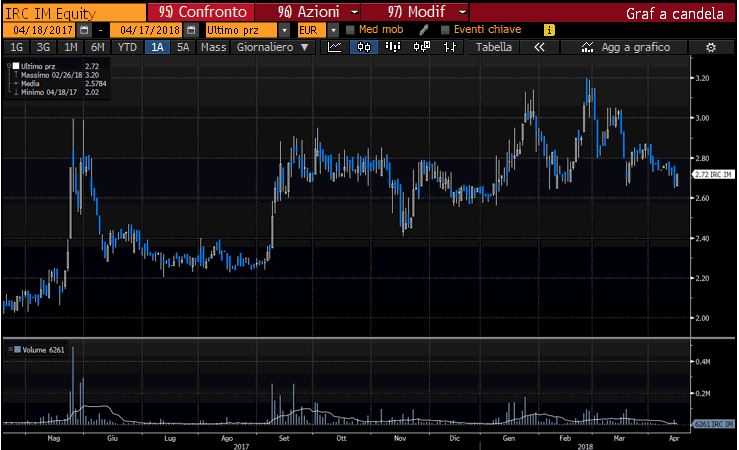The width and height of the screenshot is (739, 450).
Task: Click the Minimo 04/18/17 legend row
Action: [59, 92]
